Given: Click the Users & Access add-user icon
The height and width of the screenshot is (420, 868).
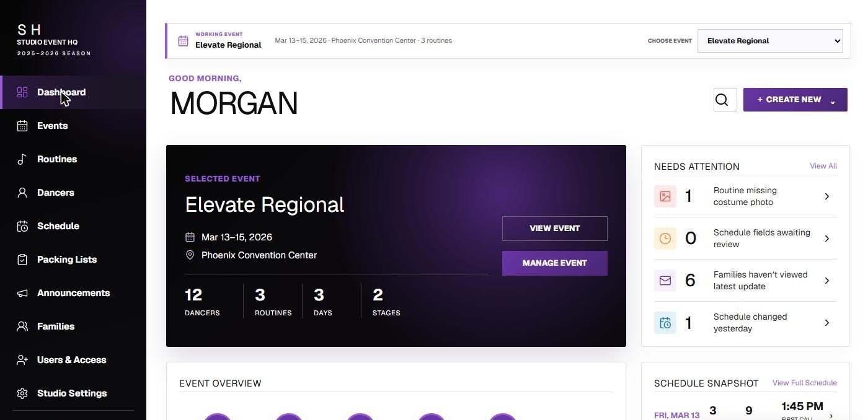Looking at the screenshot, I should (x=22, y=360).
